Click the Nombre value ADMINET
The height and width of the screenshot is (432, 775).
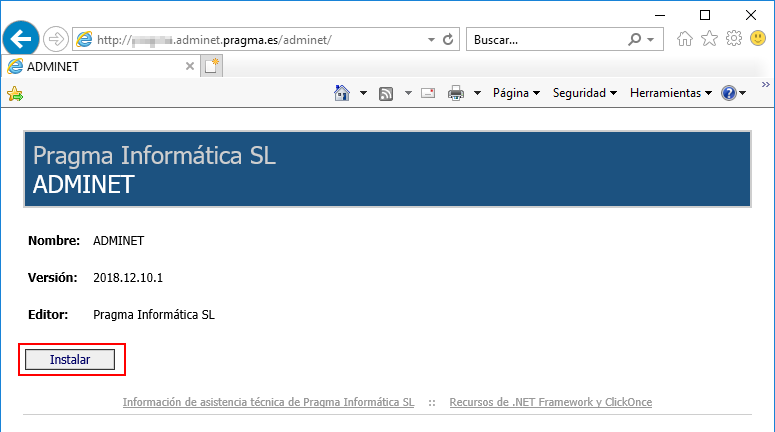pos(119,241)
